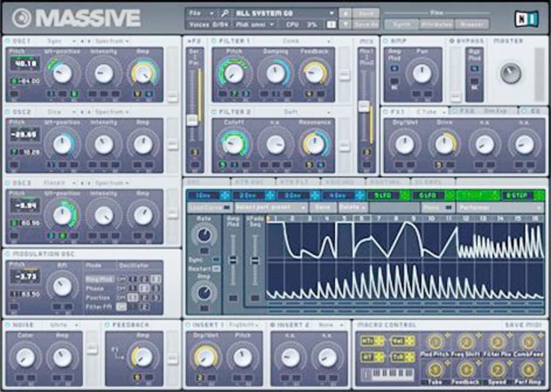Toggle the Modulation OSC power button
This screenshot has width=551, height=392.
(8, 254)
